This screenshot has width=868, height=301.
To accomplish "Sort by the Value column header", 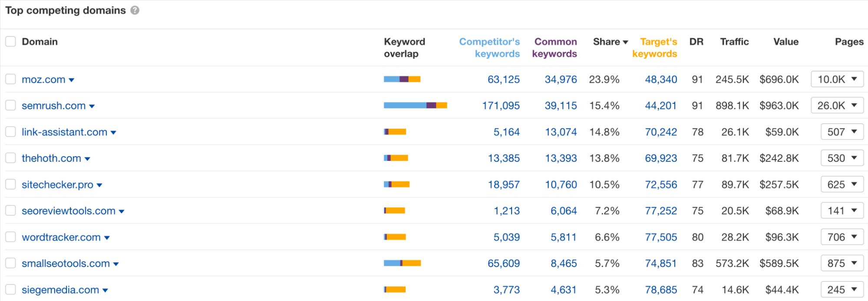I will pyautogui.click(x=785, y=42).
